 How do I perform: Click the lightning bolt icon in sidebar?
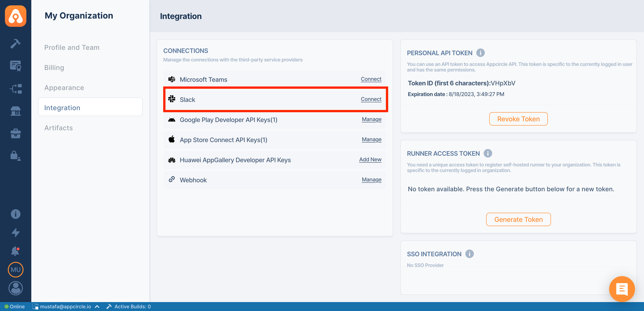(x=15, y=233)
